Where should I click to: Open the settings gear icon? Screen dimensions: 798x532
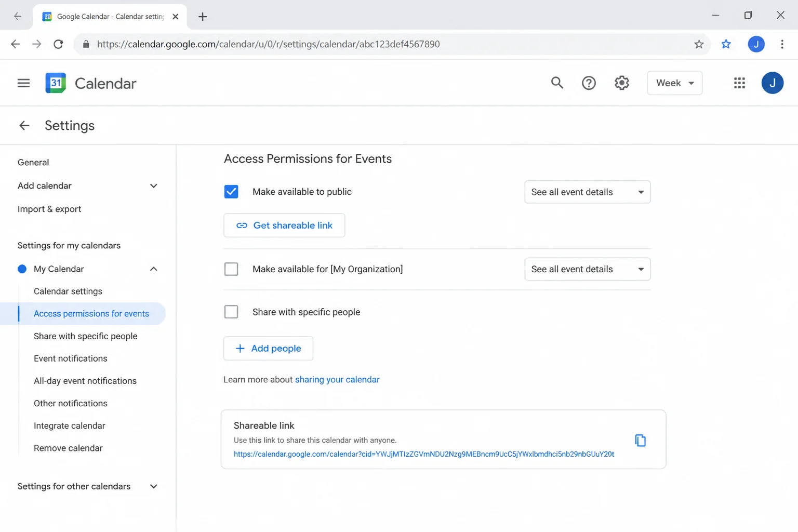[x=622, y=83]
